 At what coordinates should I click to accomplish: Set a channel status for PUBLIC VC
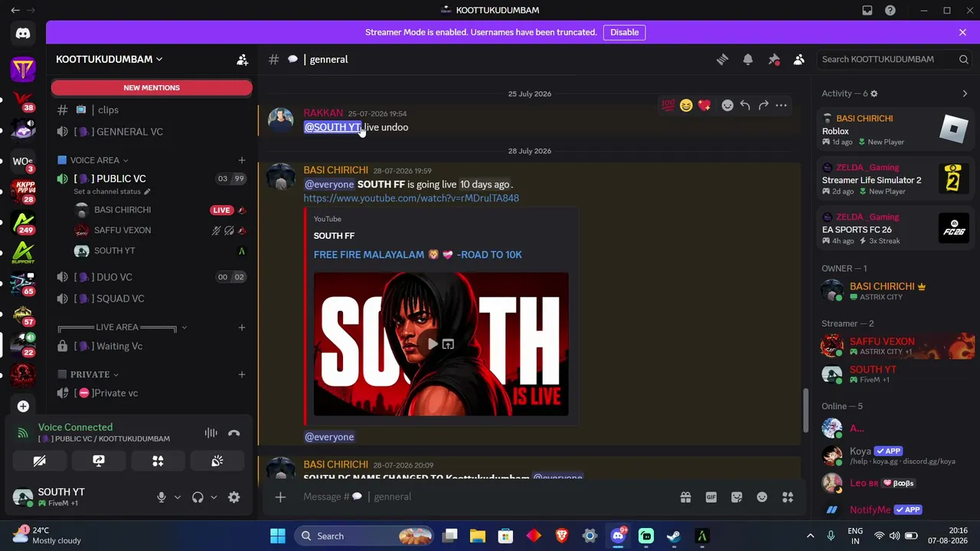pos(112,191)
